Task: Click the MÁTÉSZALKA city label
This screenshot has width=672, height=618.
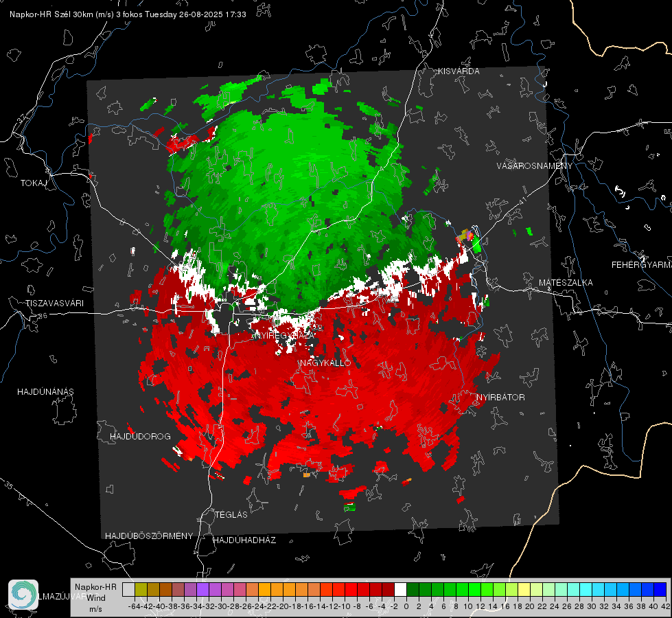Action: (x=566, y=283)
